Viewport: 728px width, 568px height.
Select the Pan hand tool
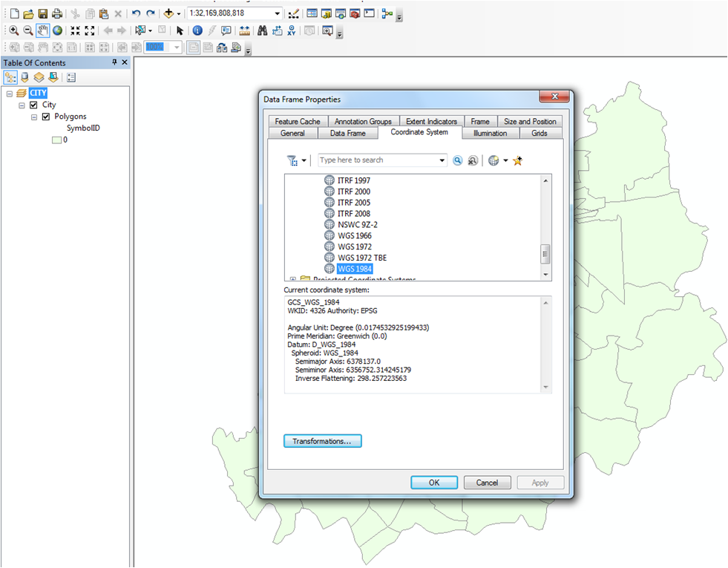click(42, 30)
